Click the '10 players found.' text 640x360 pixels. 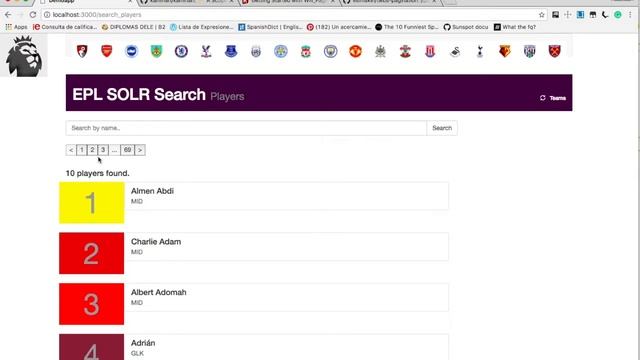point(98,173)
